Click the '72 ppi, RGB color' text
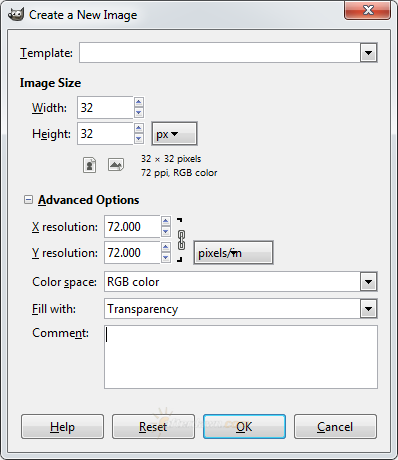This screenshot has height=460, width=398. (179, 173)
